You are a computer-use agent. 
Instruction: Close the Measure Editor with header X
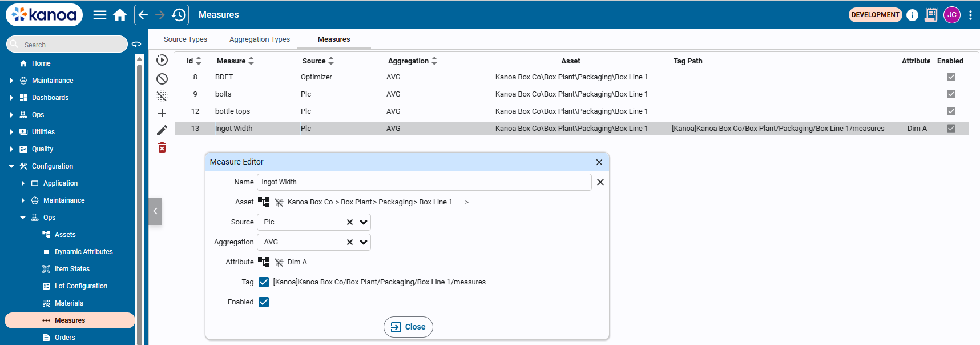(599, 162)
